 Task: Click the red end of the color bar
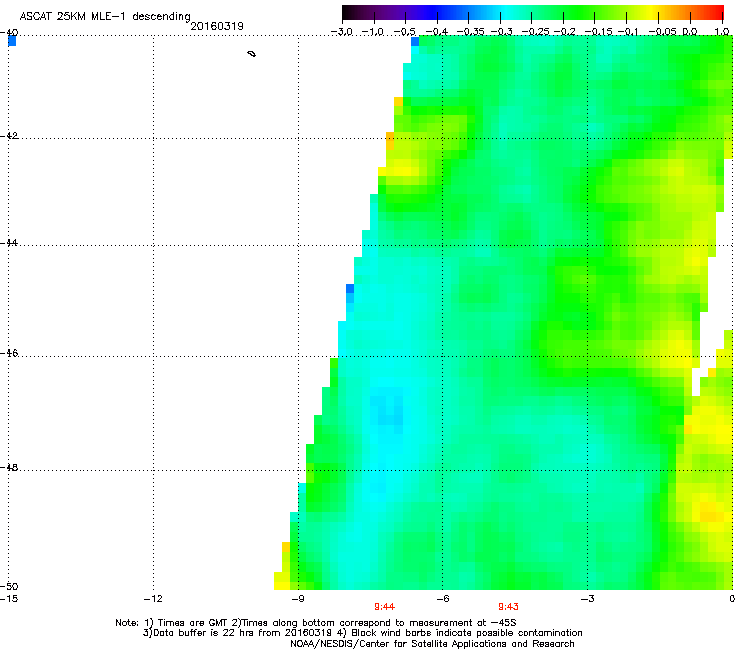(715, 12)
